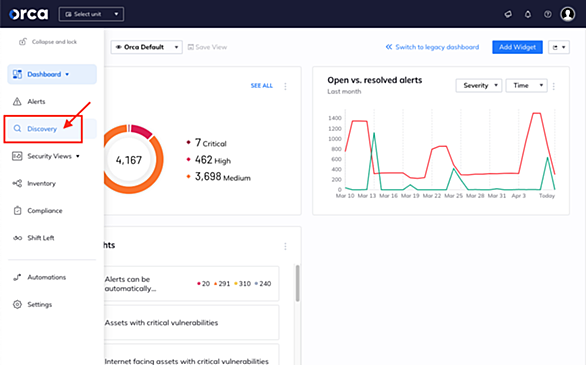Screen dimensions: 586x365
Task: Open the Select unit dropdown
Action: [x=91, y=14]
